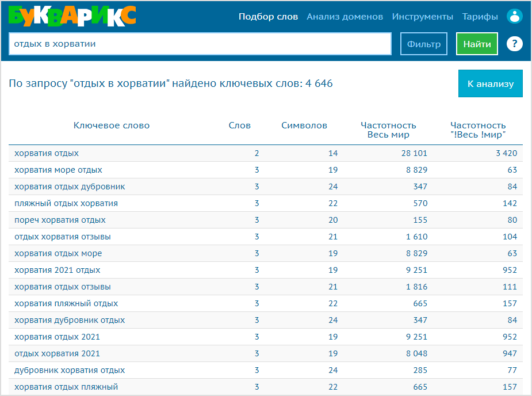The width and height of the screenshot is (532, 396).
Task: Sort by Частотность "!Весь !мир" column
Action: click(x=478, y=130)
